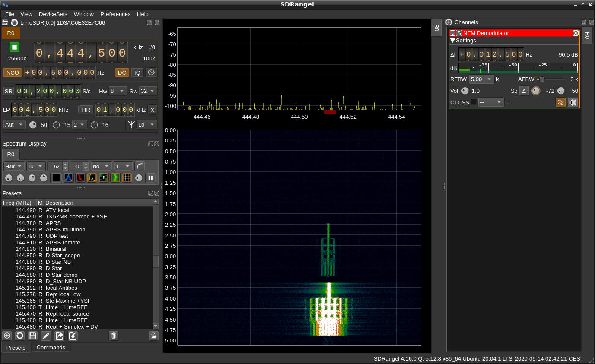Open the Help menu

tap(143, 14)
